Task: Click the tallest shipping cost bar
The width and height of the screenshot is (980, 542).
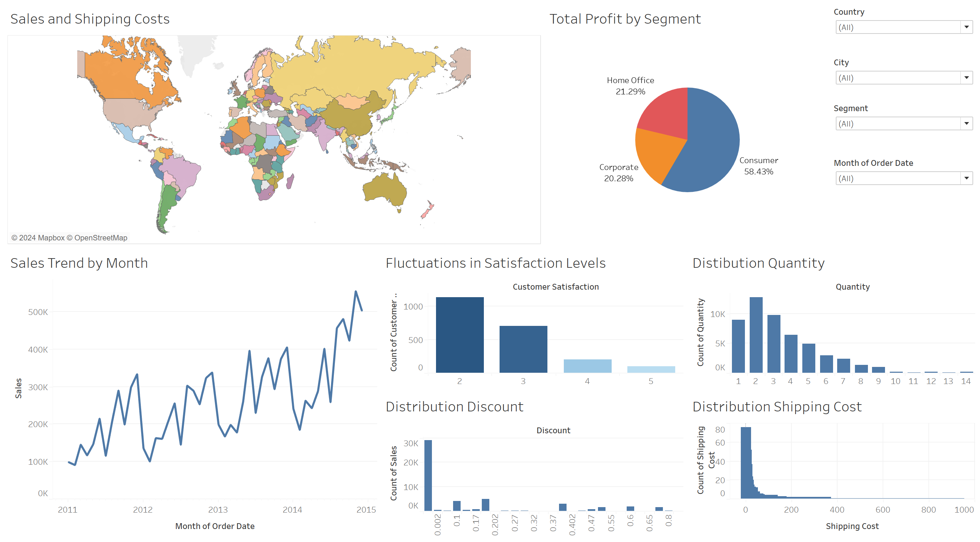Action: tap(745, 462)
